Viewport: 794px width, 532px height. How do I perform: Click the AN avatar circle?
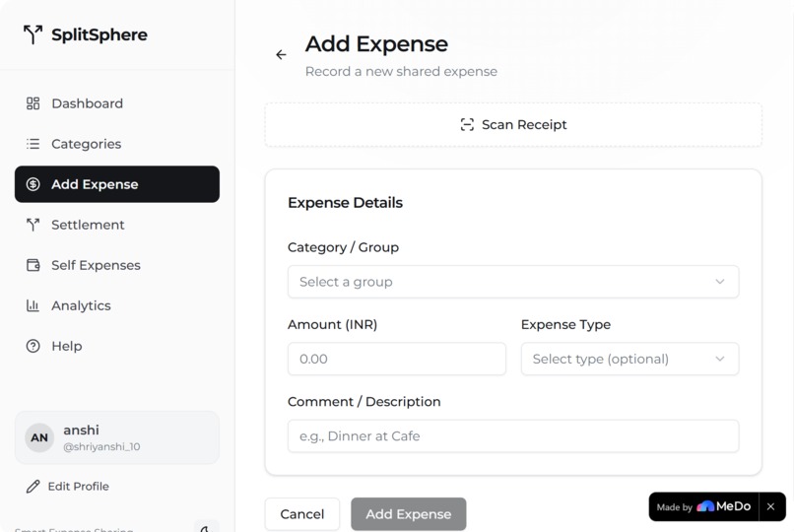[x=39, y=437]
